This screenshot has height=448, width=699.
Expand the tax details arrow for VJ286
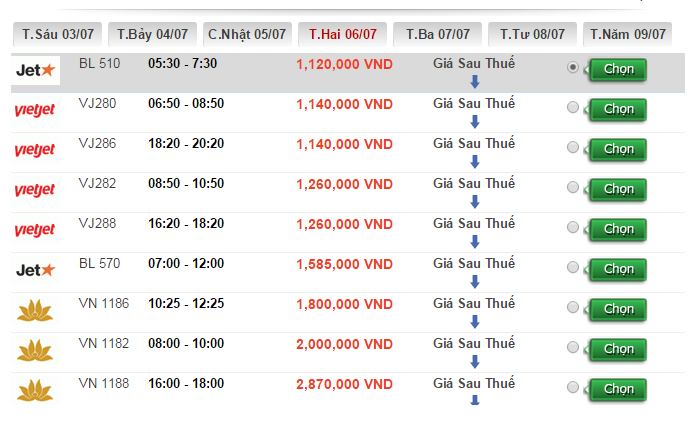point(475,162)
